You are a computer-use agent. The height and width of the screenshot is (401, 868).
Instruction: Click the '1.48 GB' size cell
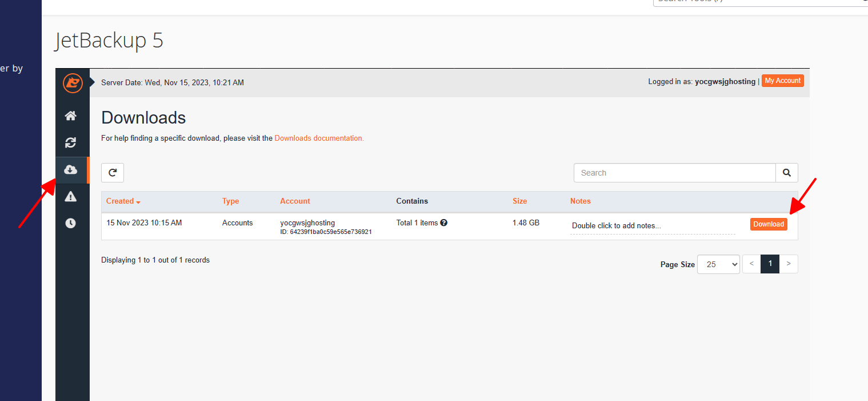click(526, 223)
